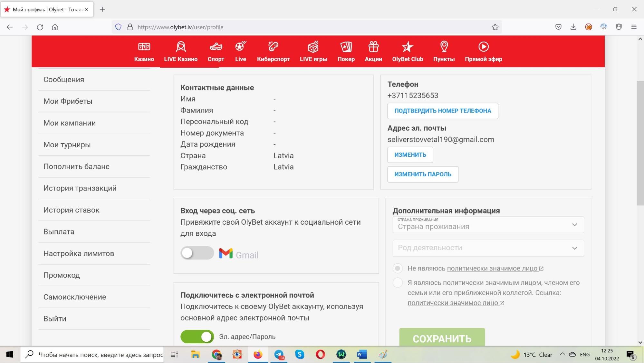Toggle Gmail social login switch
This screenshot has width=644, height=363.
point(197,253)
